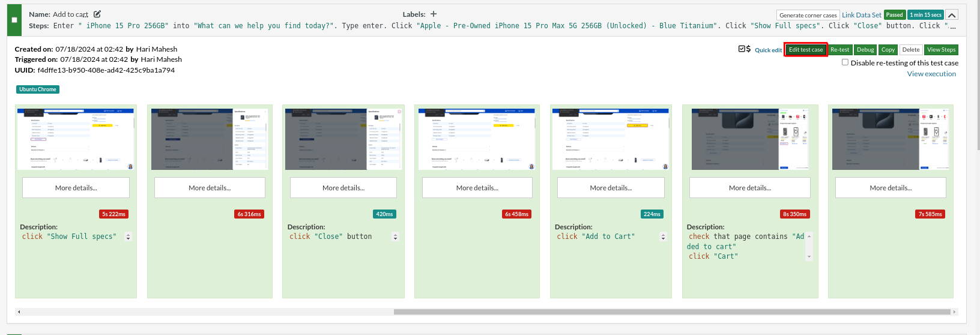The height and width of the screenshot is (335, 980).
Task: Select the Add to cart test case checkbox
Action: (x=14, y=20)
